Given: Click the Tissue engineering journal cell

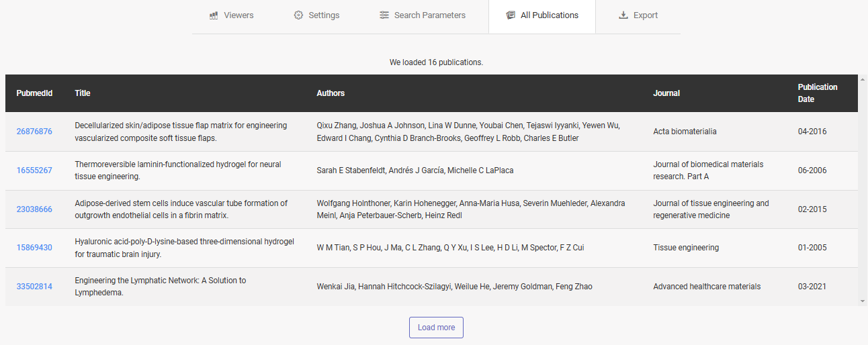Looking at the screenshot, I should [686, 248].
